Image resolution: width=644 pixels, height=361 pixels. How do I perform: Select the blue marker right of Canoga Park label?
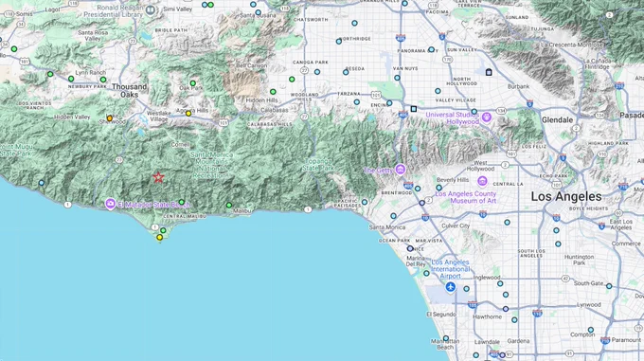pyautogui.click(x=317, y=72)
